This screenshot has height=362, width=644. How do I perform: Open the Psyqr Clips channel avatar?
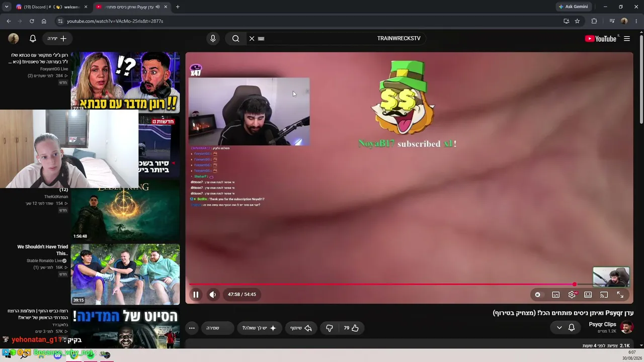(627, 328)
